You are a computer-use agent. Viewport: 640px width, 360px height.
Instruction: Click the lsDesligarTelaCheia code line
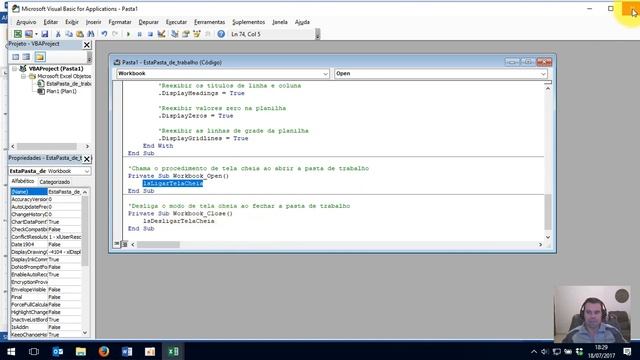[178, 221]
